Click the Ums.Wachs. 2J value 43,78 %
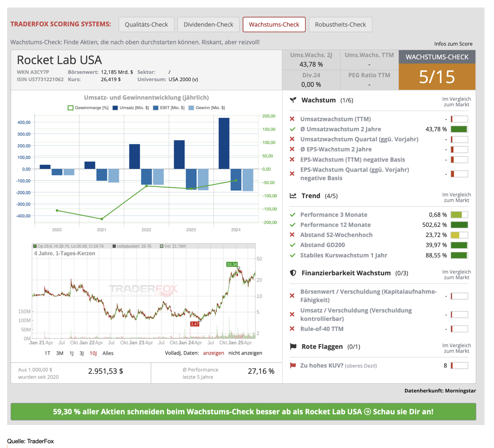This screenshot has width=494, height=448. pos(311,64)
